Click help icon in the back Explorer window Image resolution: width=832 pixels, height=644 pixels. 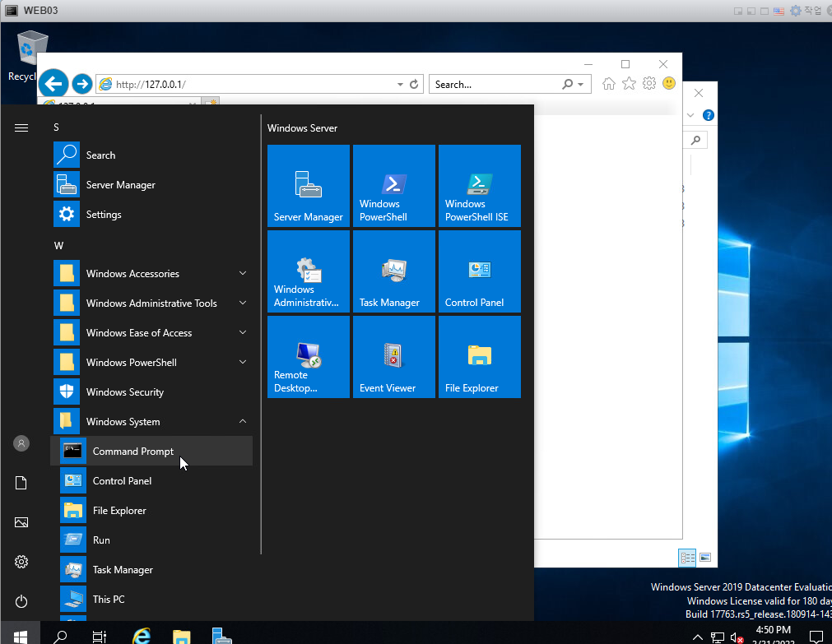[708, 115]
